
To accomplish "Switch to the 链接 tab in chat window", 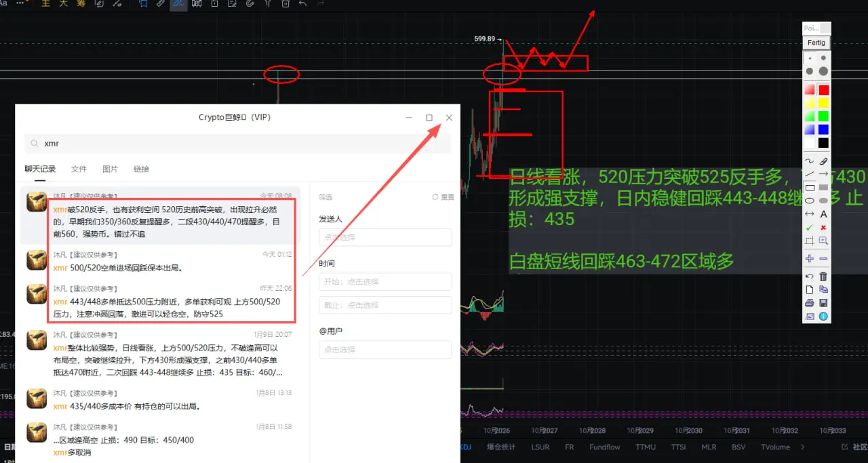I will pos(141,169).
